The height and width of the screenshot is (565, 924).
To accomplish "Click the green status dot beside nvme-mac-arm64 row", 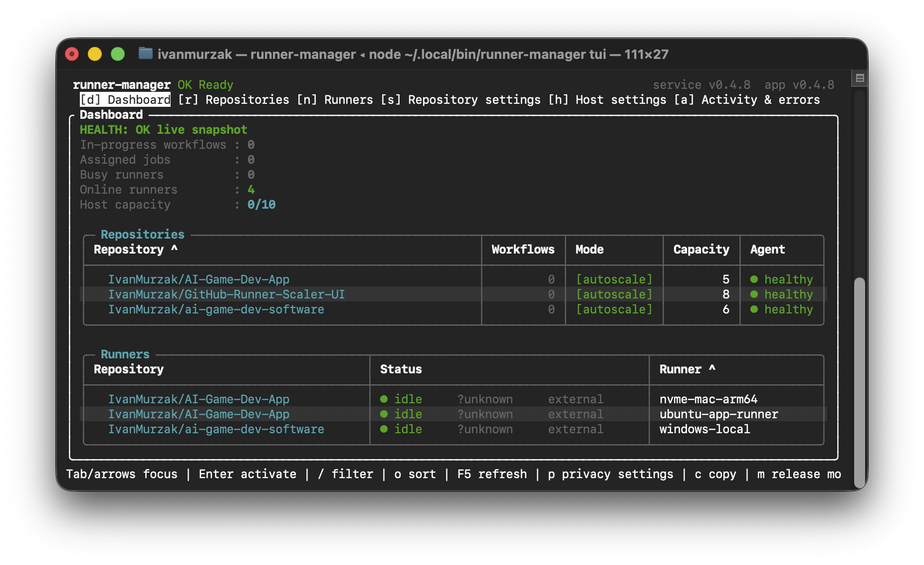I will click(x=384, y=399).
